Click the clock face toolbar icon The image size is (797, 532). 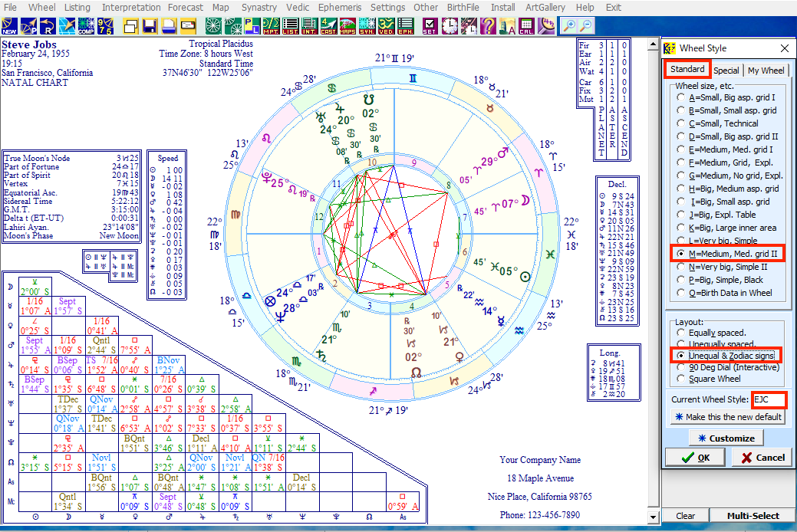[x=450, y=26]
